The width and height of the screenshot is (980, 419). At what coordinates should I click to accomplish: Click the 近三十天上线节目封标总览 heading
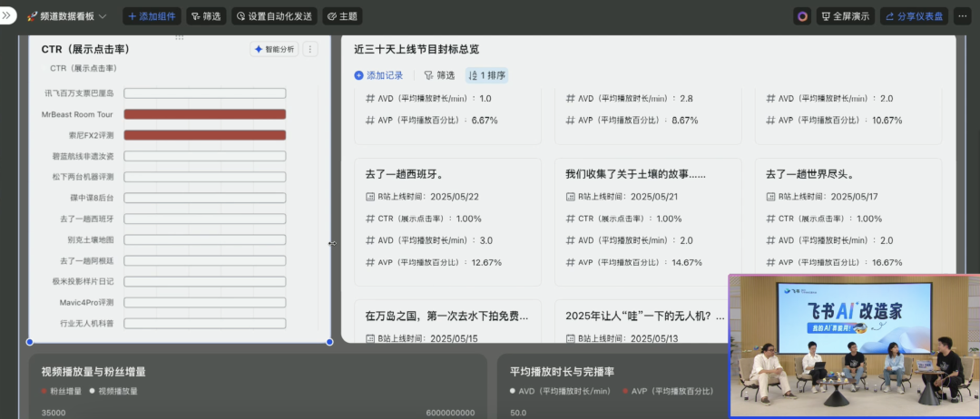(x=416, y=49)
